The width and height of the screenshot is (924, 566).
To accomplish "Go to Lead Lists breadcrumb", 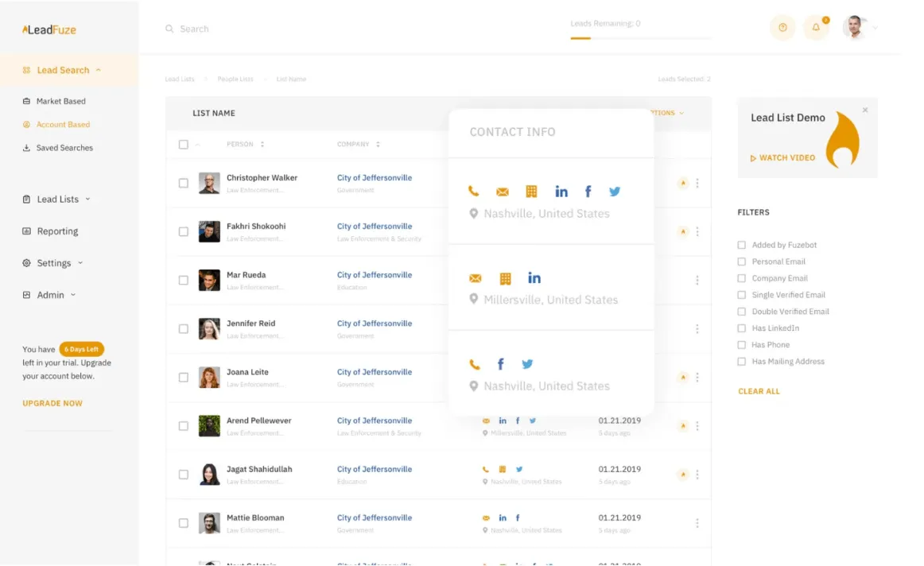I will tap(180, 79).
